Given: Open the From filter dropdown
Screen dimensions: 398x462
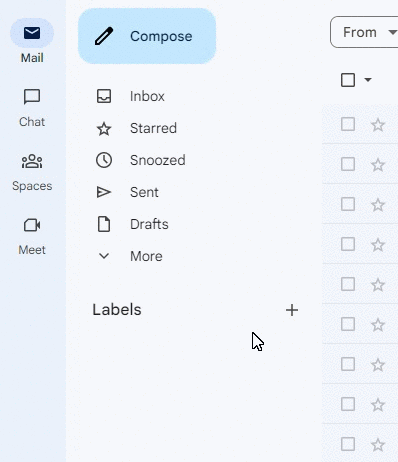Looking at the screenshot, I should pos(364,32).
